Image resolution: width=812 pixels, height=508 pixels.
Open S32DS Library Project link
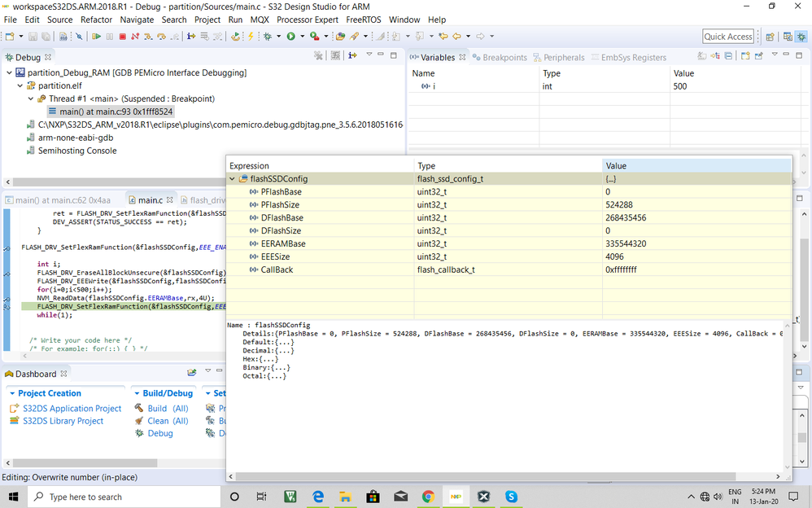[63, 421]
